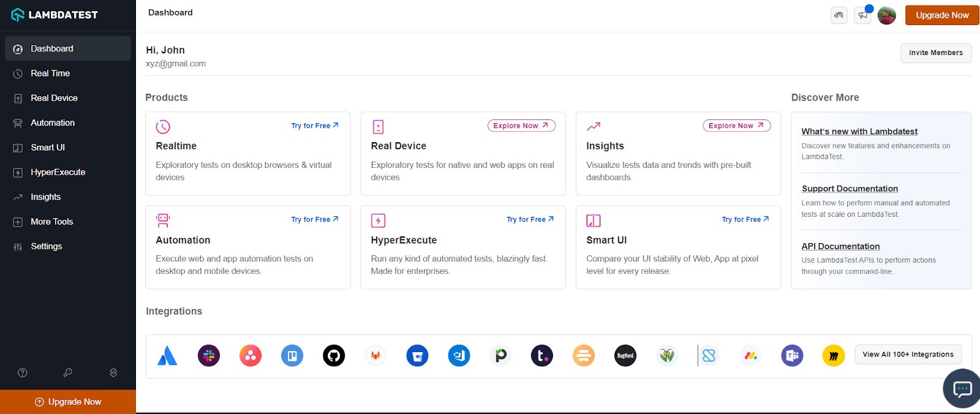Open the Support Documentation link
The image size is (980, 414).
850,189
